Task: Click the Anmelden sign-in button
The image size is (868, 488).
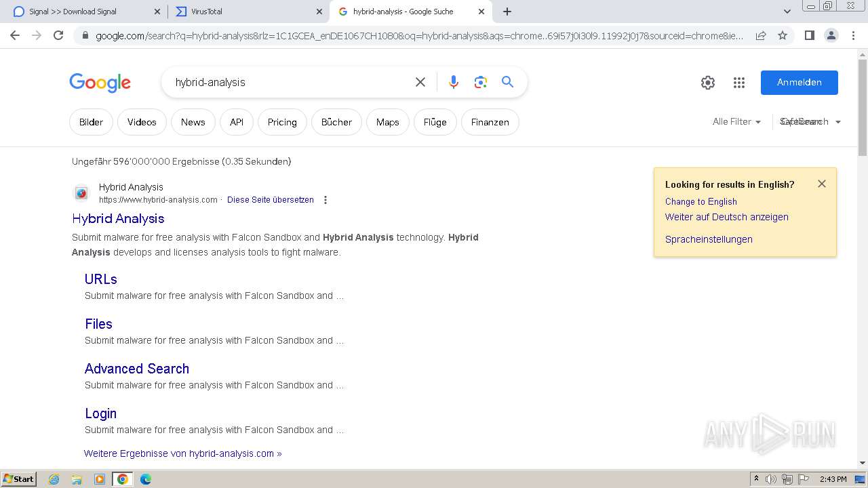Action: (x=800, y=82)
